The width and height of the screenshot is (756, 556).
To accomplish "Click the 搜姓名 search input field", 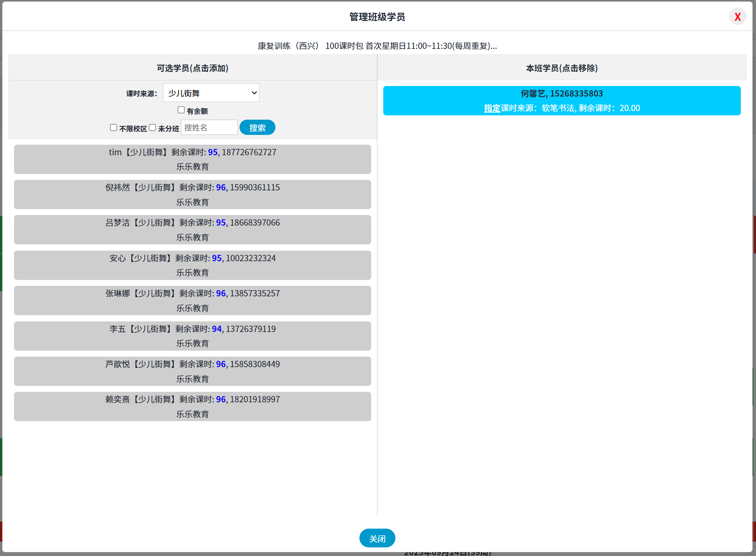I will pyautogui.click(x=209, y=127).
